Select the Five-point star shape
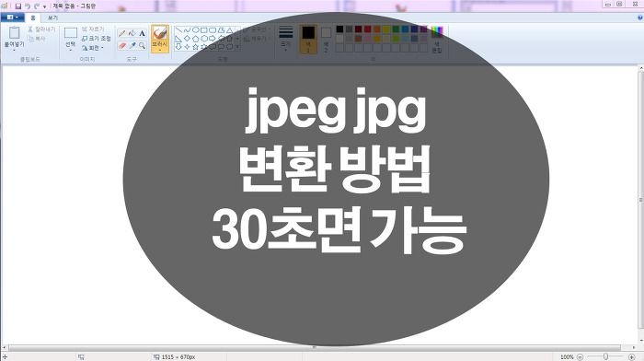The image size is (644, 361). click(195, 47)
